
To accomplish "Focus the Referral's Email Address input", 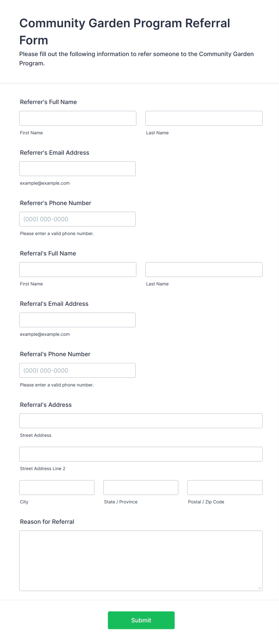I will (x=77, y=320).
